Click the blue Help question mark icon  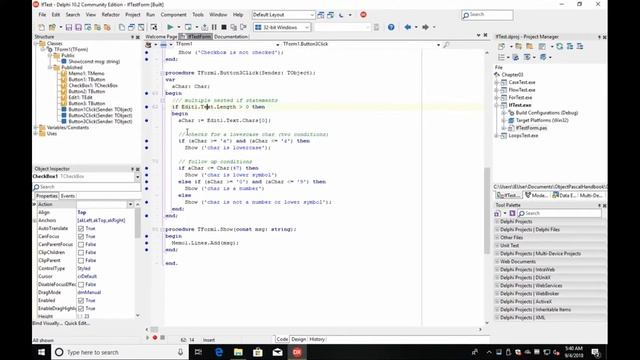(x=391, y=27)
